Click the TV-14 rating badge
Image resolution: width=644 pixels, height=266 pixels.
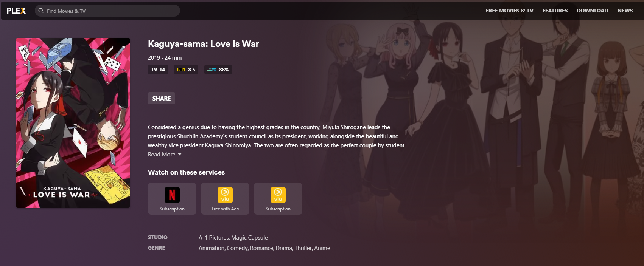tap(158, 70)
